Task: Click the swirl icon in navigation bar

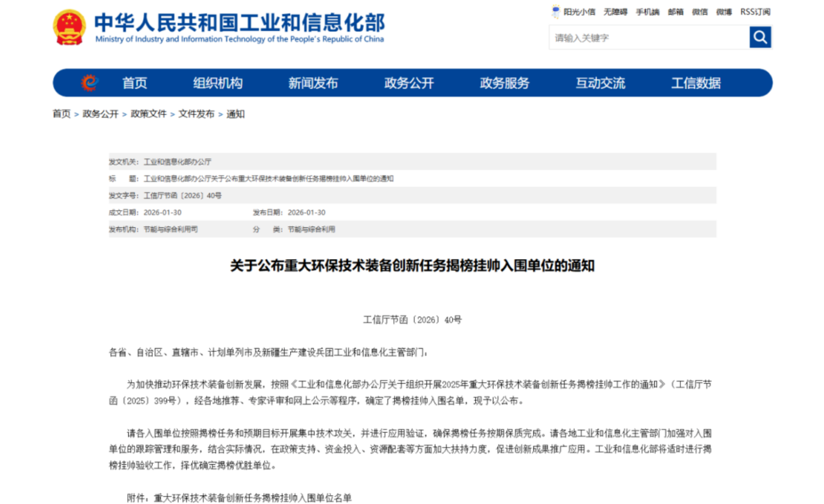Action: [x=89, y=83]
